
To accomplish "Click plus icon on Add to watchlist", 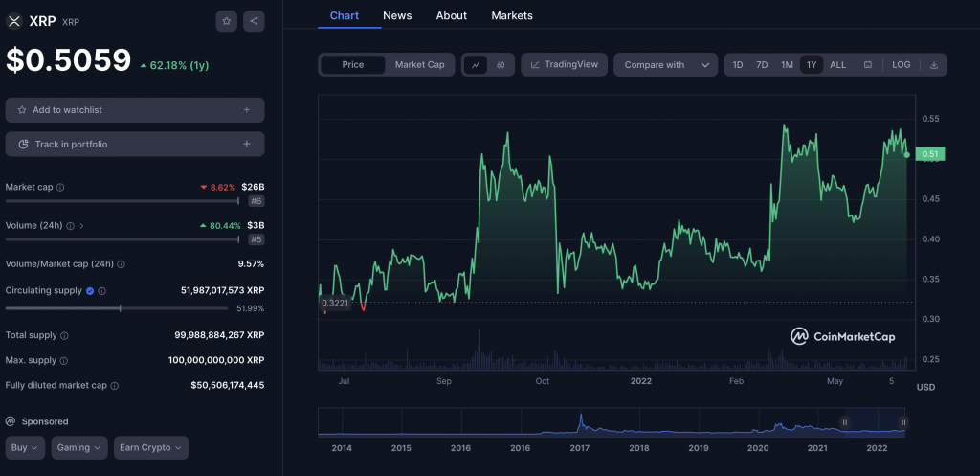I will [x=247, y=110].
